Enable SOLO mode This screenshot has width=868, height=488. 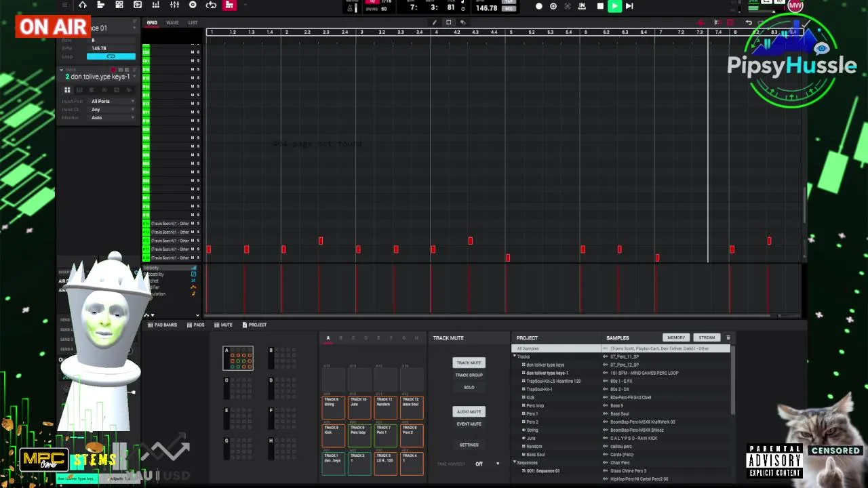point(469,387)
